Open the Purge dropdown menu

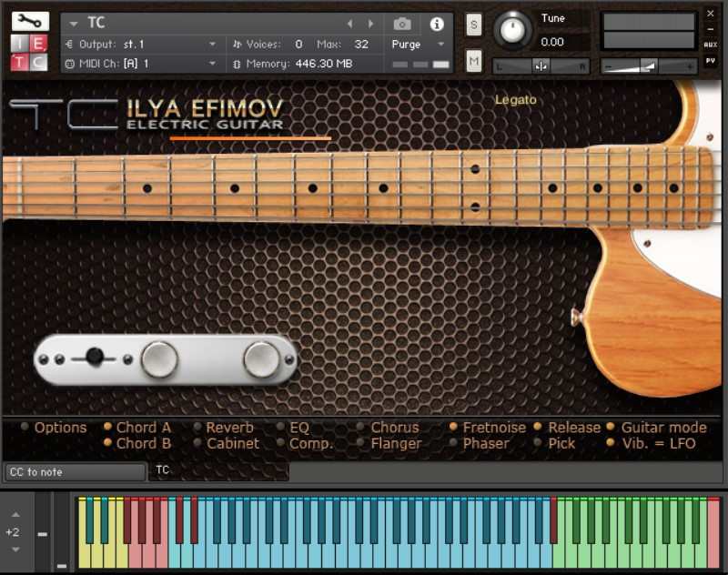click(441, 44)
